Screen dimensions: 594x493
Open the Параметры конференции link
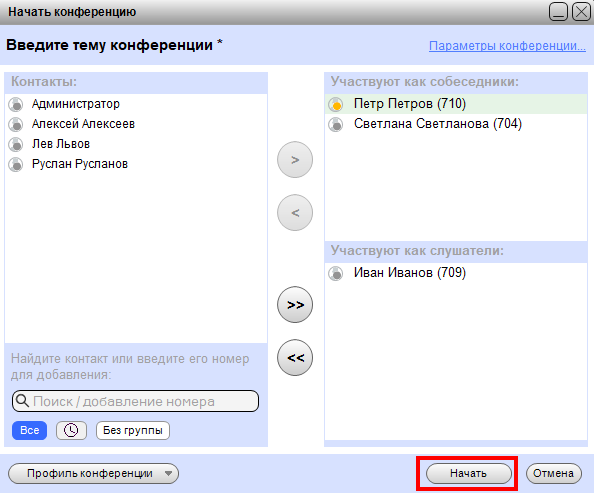(507, 46)
